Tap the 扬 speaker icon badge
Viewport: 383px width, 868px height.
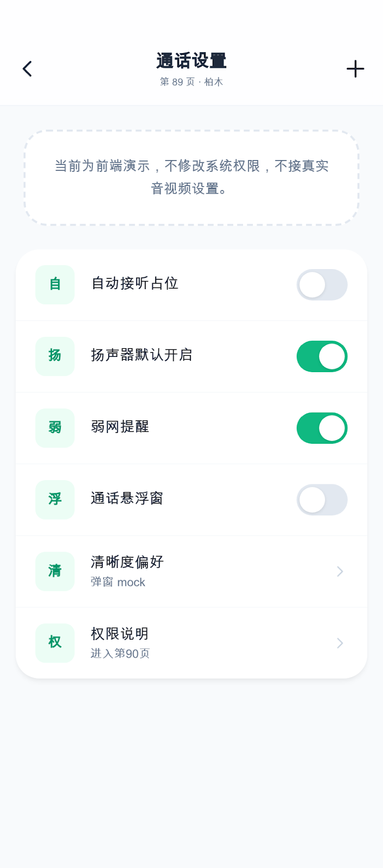point(55,356)
